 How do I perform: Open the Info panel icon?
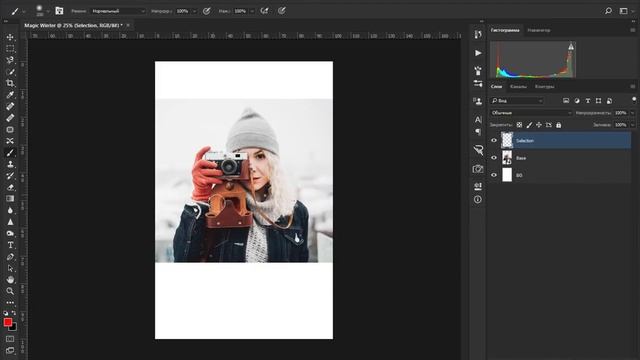click(478, 200)
